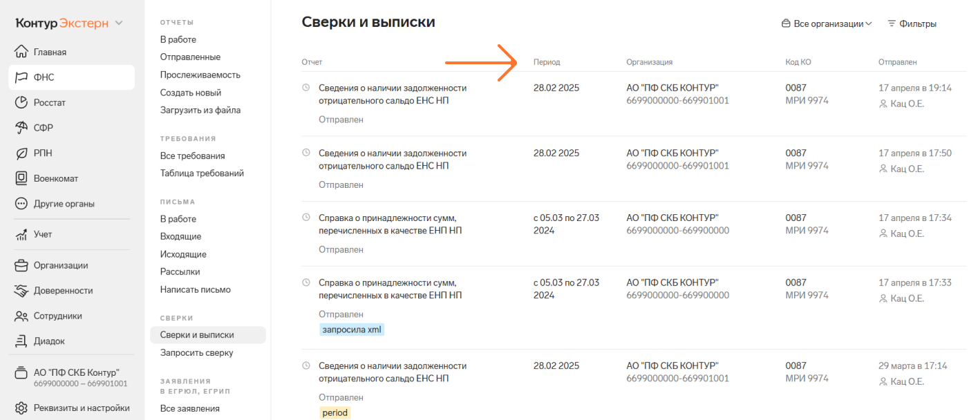980x420 pixels.
Task: Open the Доверенности handshake icon
Action: (x=21, y=291)
